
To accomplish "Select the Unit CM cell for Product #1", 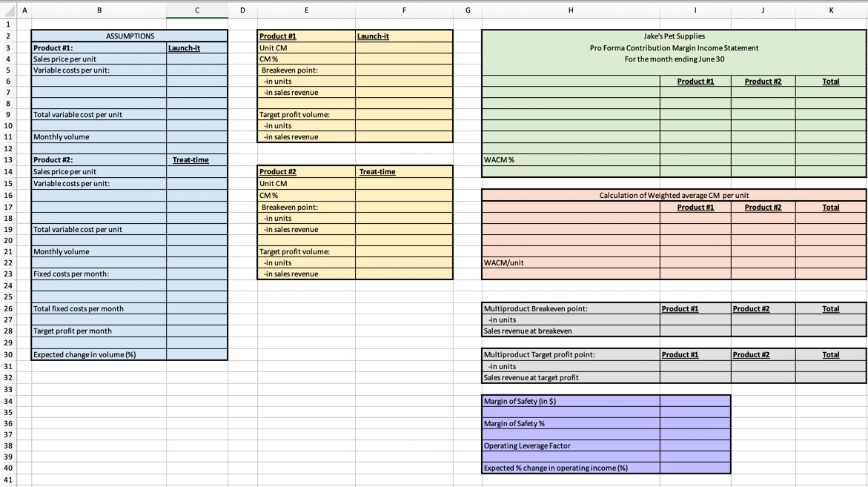I will (x=305, y=47).
